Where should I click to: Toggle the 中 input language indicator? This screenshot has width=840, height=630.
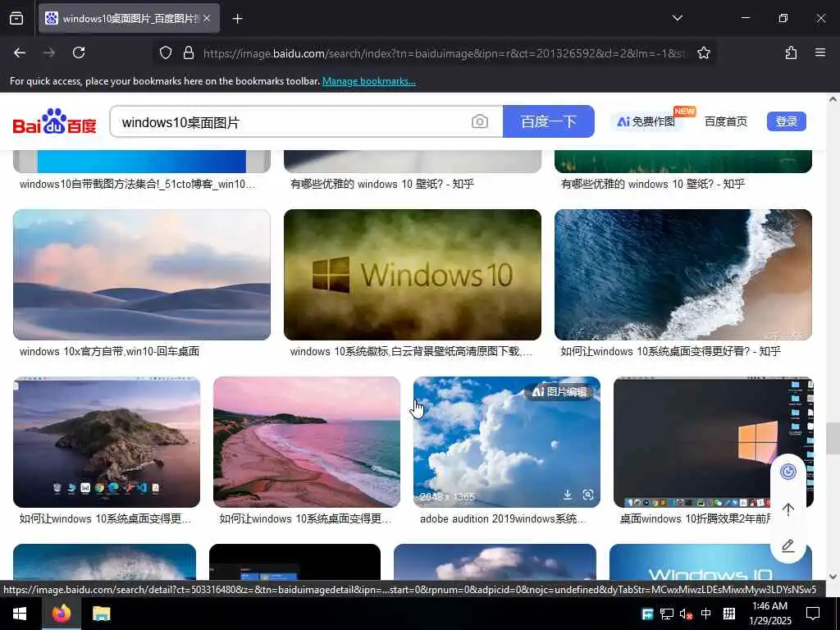tap(706, 614)
